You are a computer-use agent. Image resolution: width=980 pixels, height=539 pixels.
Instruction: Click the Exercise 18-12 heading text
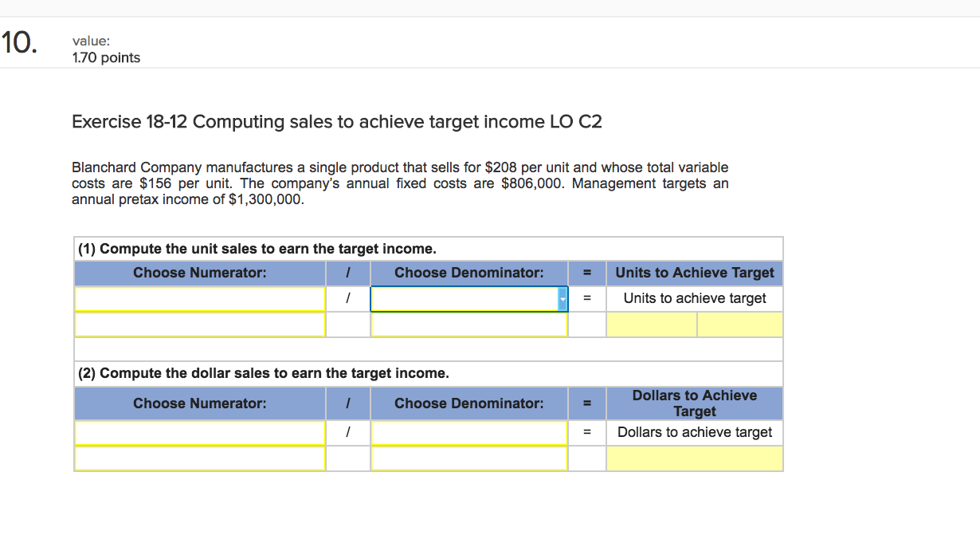pyautogui.click(x=337, y=122)
